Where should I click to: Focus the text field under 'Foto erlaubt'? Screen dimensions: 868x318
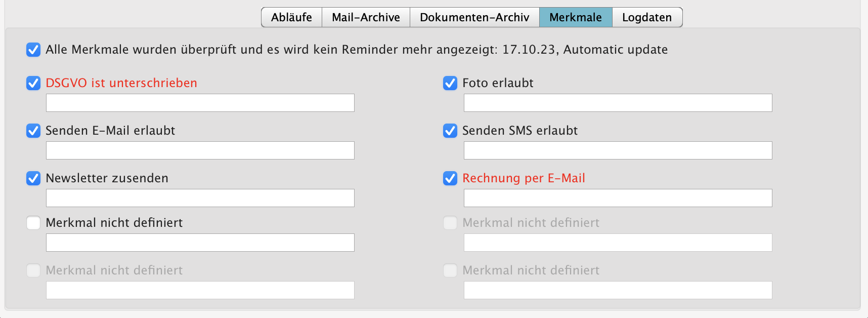coord(618,103)
